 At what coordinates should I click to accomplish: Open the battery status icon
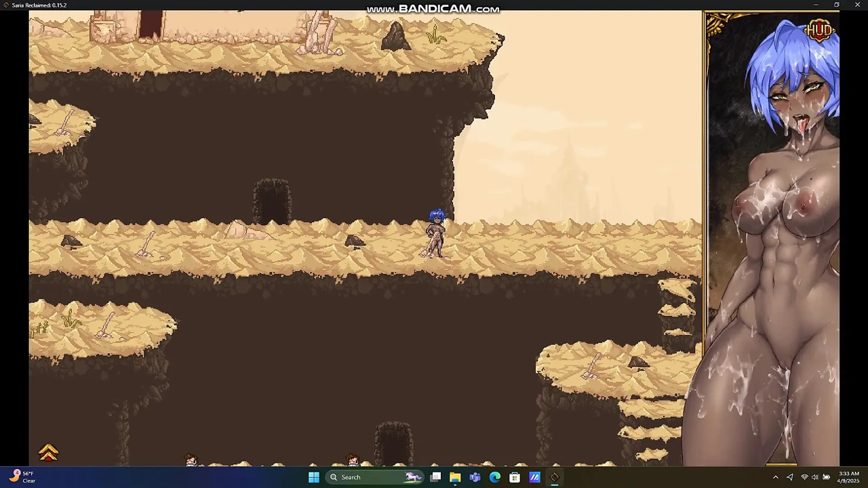(827, 477)
